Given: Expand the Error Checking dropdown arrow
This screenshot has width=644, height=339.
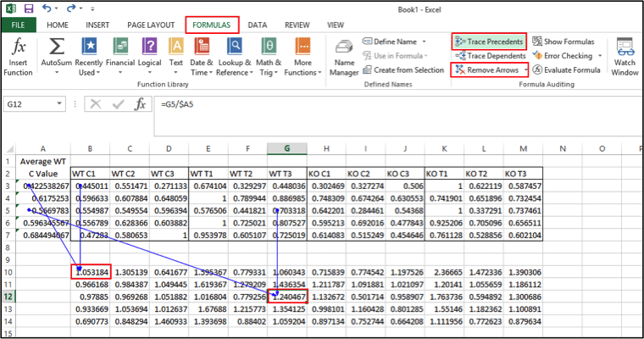Looking at the screenshot, I should point(600,56).
